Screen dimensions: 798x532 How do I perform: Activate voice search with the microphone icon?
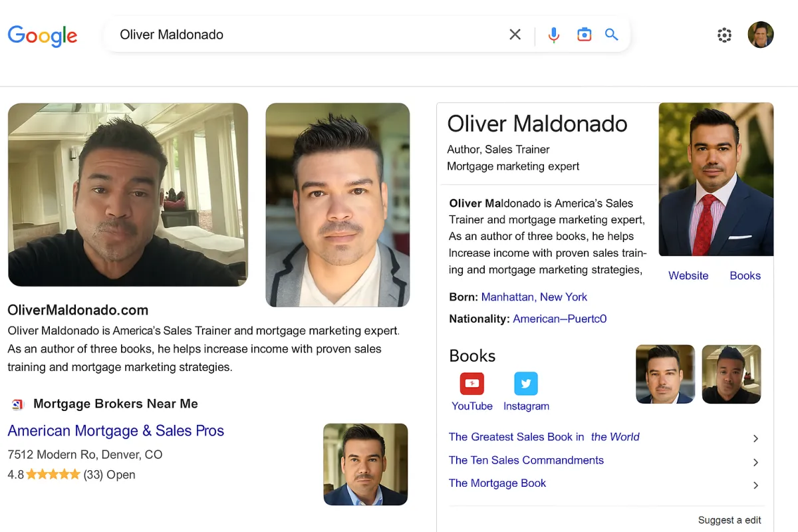(553, 35)
